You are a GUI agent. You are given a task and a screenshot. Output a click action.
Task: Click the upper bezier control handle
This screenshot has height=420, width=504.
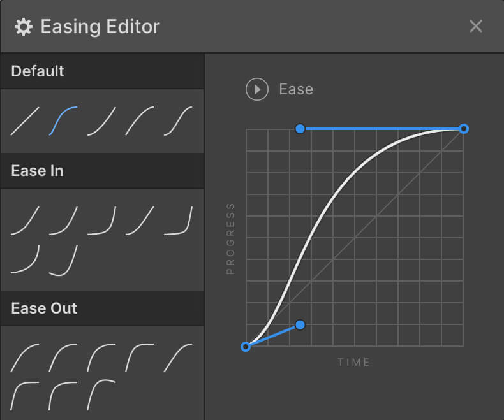pyautogui.click(x=300, y=129)
